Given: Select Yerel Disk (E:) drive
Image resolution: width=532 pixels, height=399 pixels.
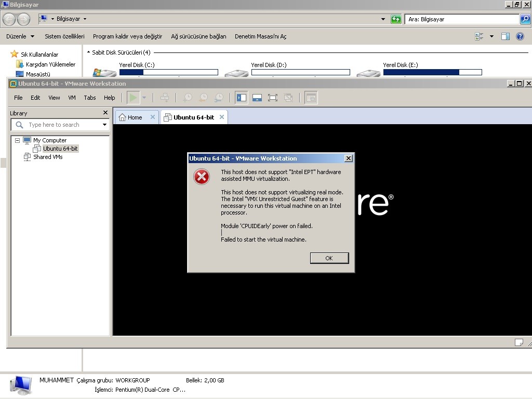Looking at the screenshot, I should pyautogui.click(x=401, y=65).
